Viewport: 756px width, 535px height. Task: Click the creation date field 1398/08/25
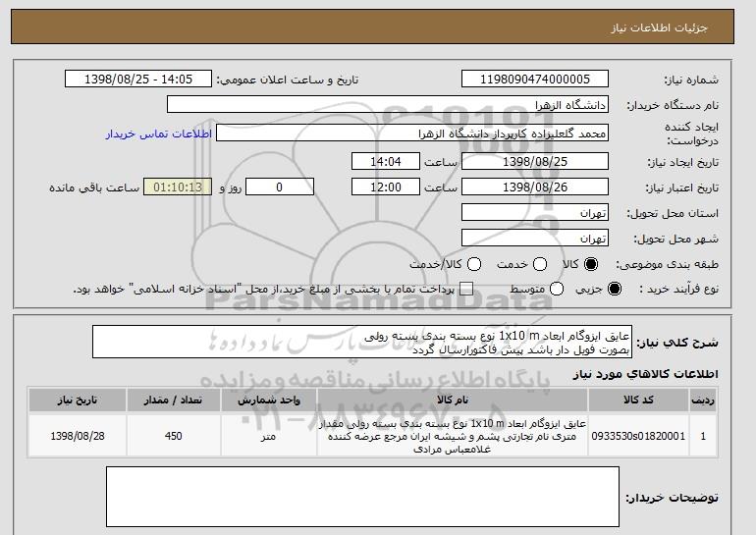[535, 161]
